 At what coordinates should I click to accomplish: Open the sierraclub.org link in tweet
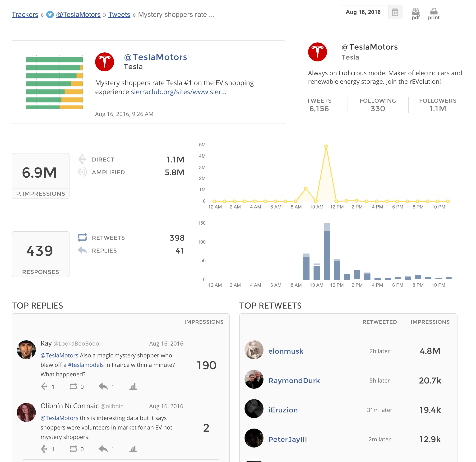click(x=179, y=92)
